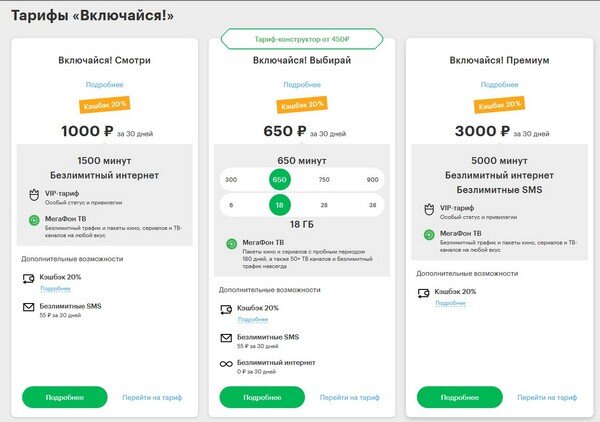
Task: Click the cashback icon in the Смотри card
Action: pos(29,279)
